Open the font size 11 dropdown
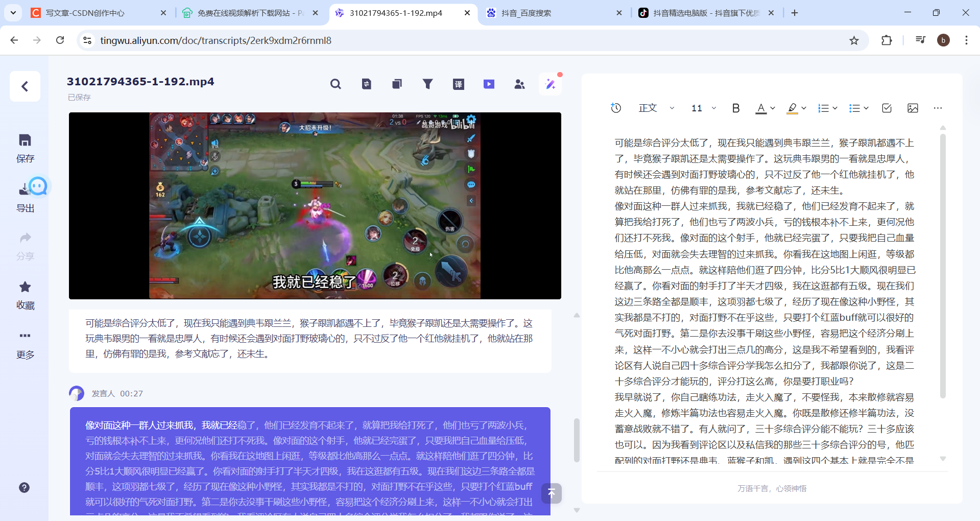 click(x=704, y=108)
